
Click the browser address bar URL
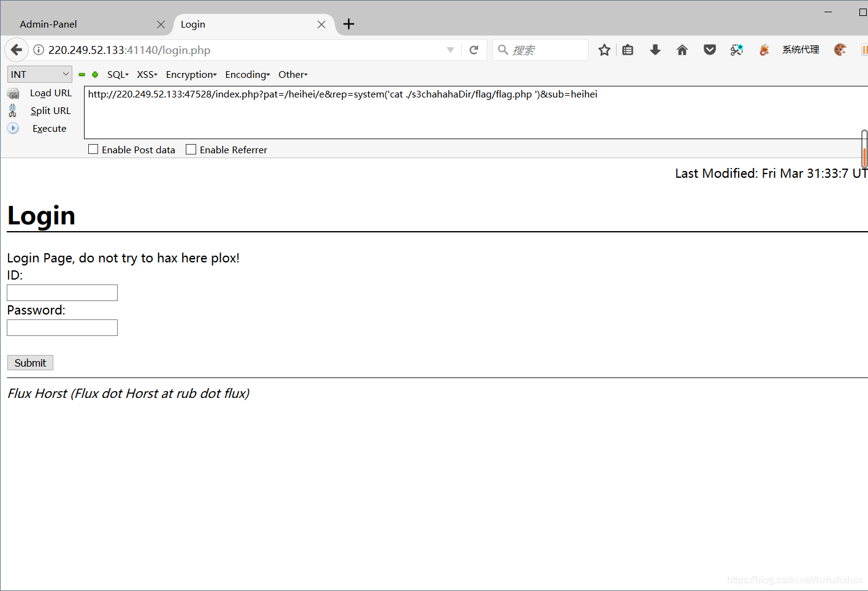129,50
